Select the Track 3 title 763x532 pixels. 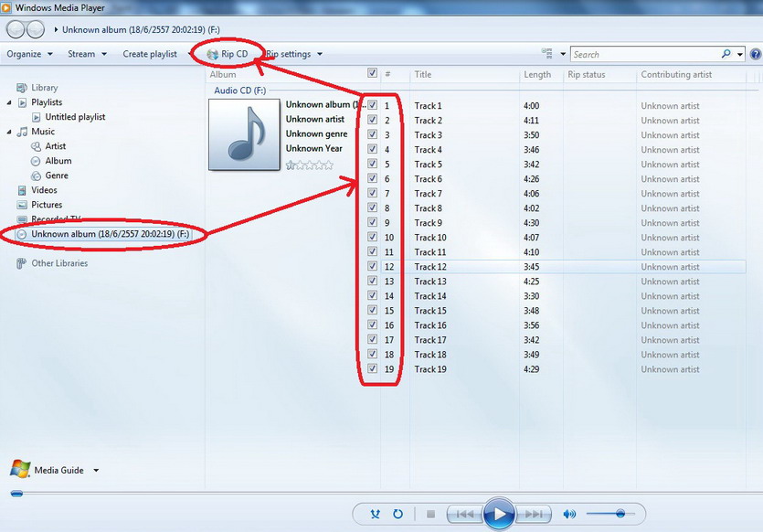429,135
